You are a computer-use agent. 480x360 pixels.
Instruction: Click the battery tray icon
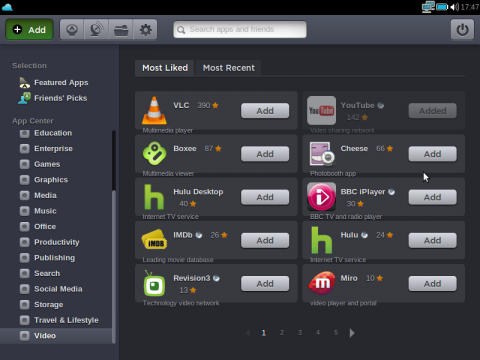(x=442, y=7)
